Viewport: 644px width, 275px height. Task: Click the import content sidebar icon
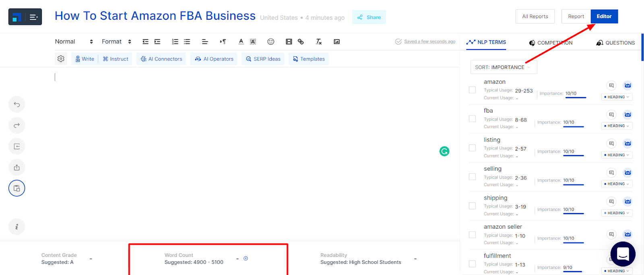(17, 147)
